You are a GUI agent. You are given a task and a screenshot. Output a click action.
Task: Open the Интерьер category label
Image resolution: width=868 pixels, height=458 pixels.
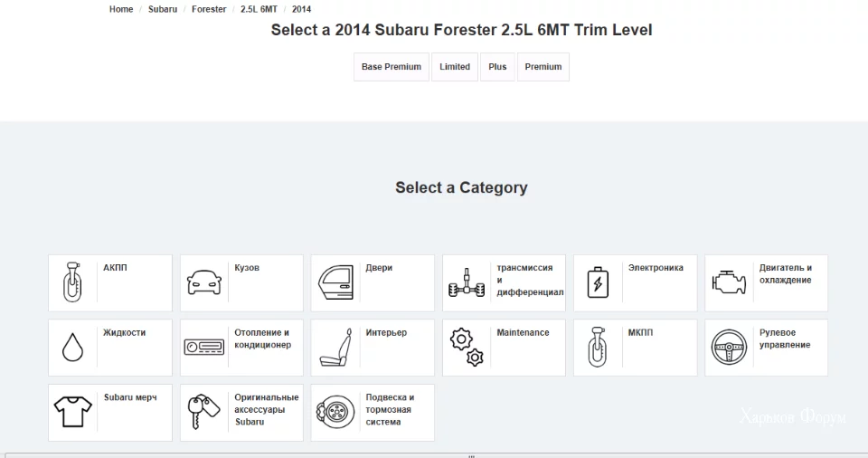pyautogui.click(x=386, y=333)
